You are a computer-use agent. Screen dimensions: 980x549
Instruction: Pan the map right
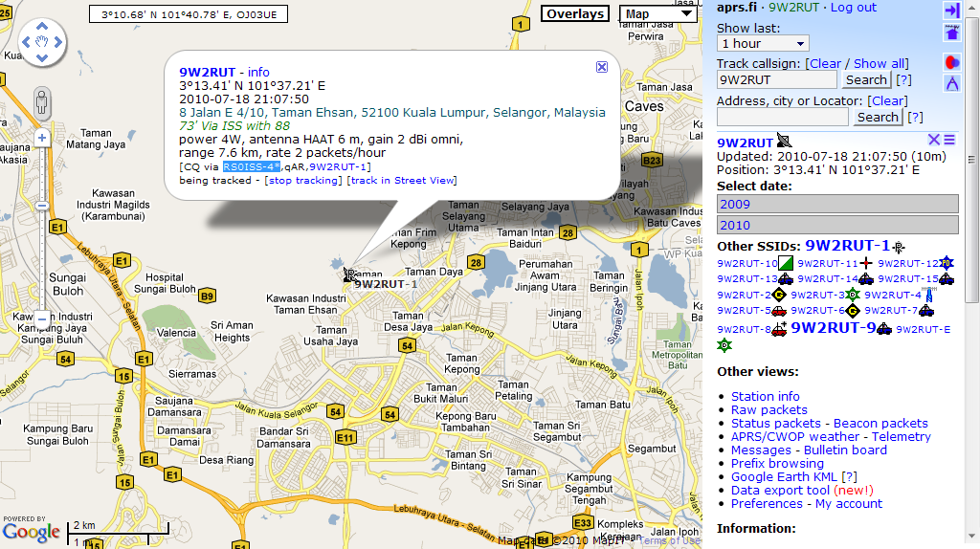(58, 42)
